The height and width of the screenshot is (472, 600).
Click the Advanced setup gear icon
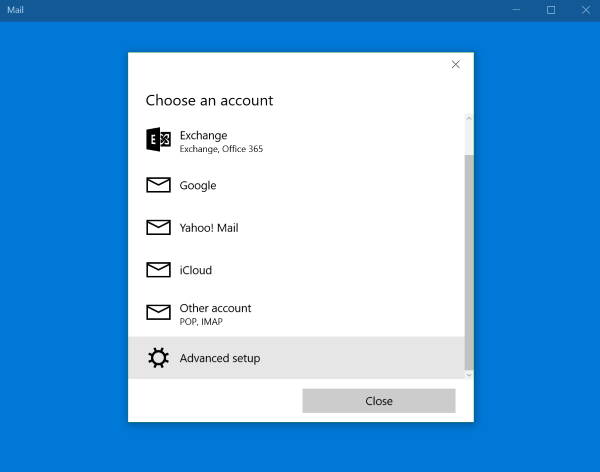[158, 358]
